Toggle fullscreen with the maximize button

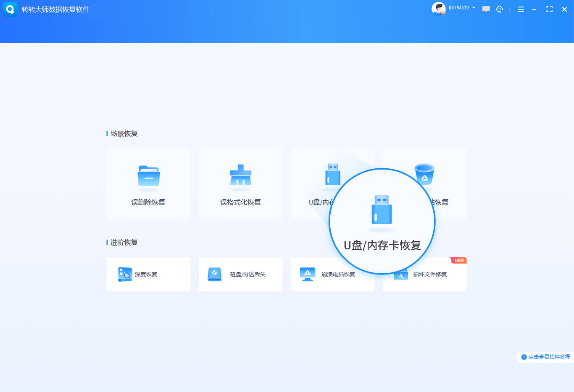[x=549, y=9]
